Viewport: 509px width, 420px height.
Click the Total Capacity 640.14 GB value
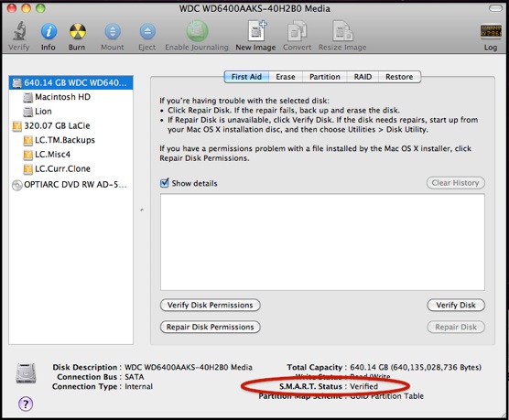[x=416, y=367]
